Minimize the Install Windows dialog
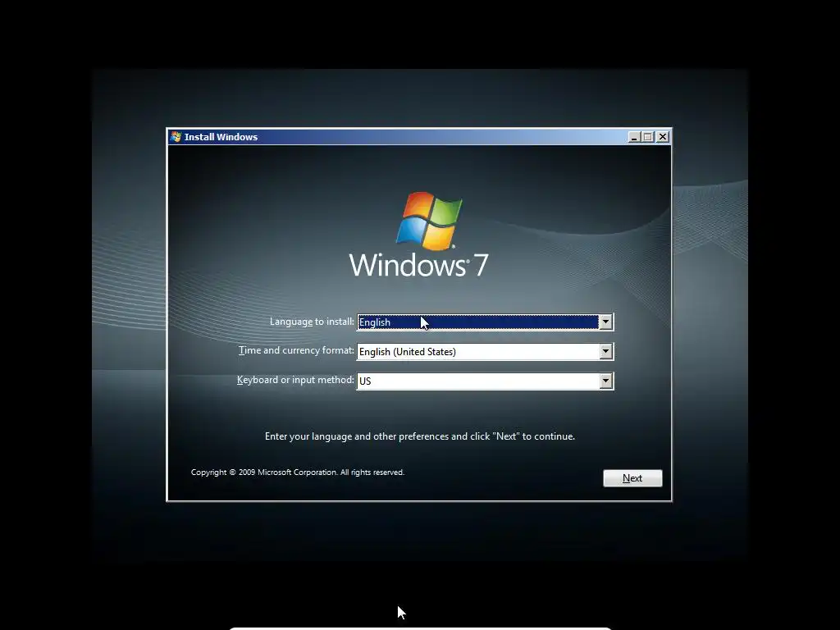The width and height of the screenshot is (840, 630). click(x=634, y=137)
